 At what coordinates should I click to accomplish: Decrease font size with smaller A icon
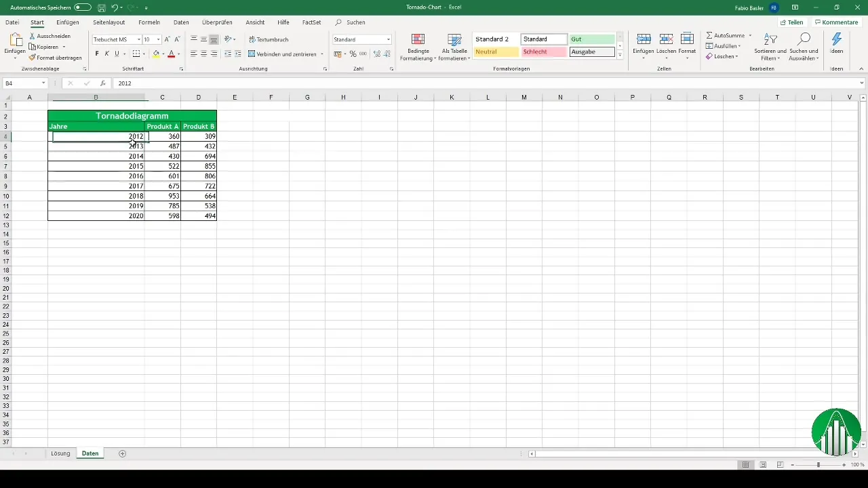point(178,39)
